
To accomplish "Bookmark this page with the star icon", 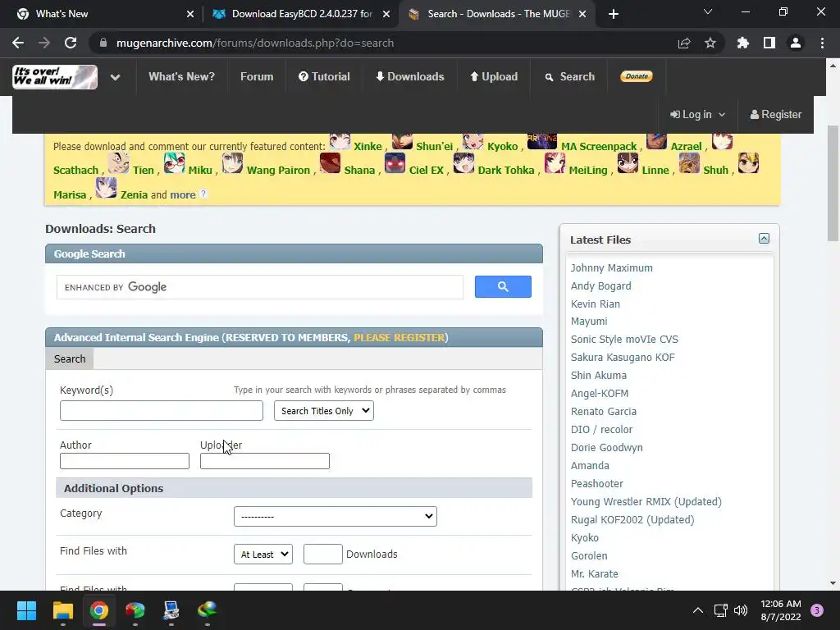I will 710,43.
